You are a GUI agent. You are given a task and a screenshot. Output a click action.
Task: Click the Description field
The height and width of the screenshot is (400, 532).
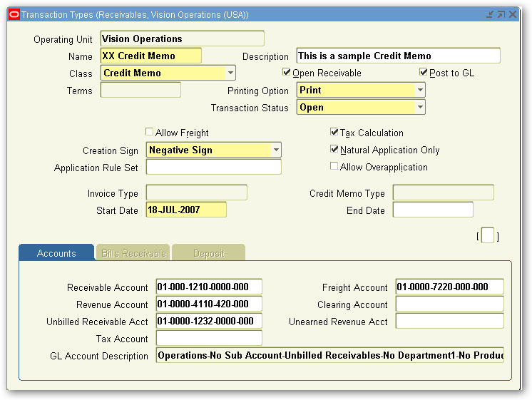coord(399,56)
